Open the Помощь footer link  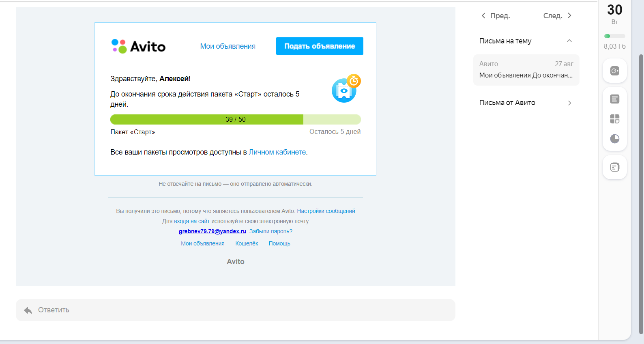279,243
